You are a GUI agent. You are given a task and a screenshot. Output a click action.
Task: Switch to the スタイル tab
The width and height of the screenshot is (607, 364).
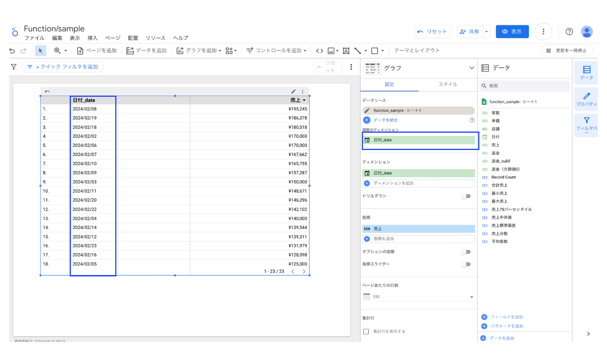point(448,84)
